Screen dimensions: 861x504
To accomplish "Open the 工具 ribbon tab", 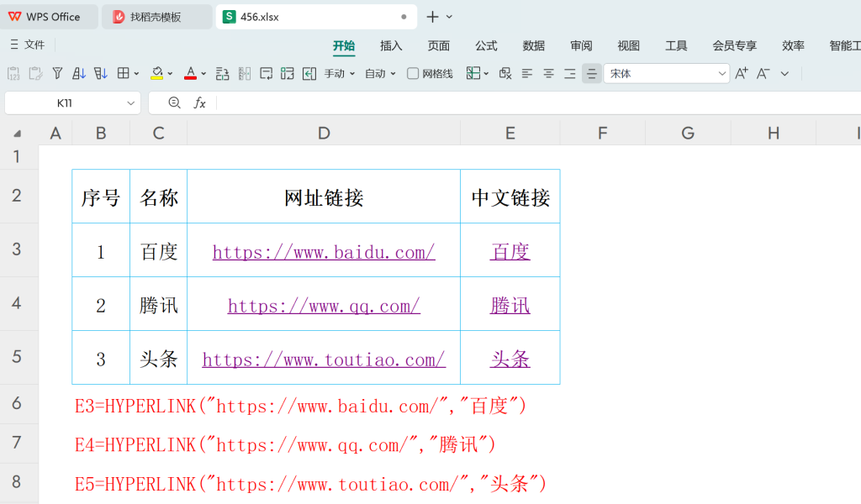I will (x=676, y=45).
